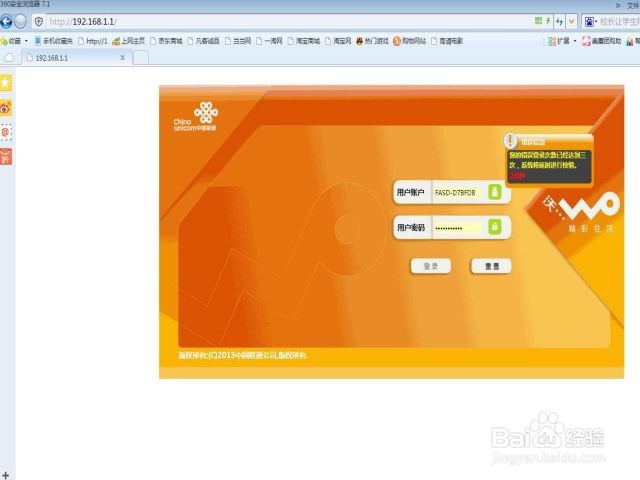Click the orange 折 discount sidebar icon
This screenshot has height=480, width=640.
6,156
